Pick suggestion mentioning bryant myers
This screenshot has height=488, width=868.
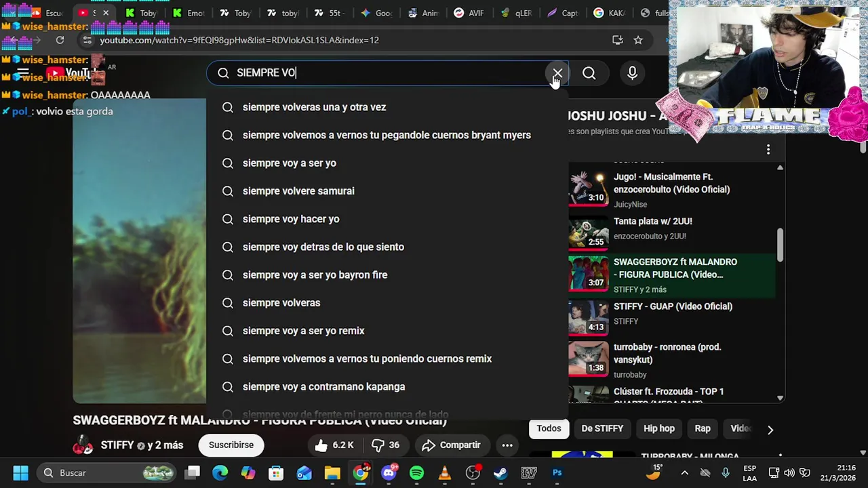coord(387,135)
